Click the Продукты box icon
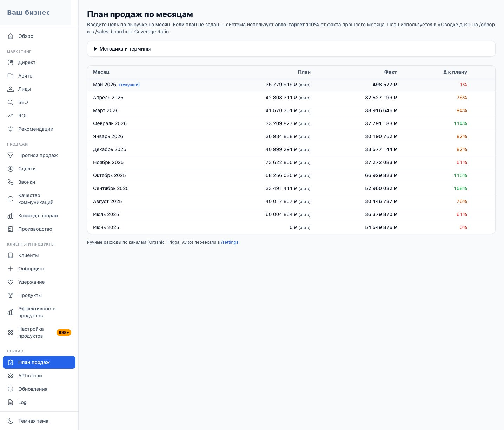 click(x=11, y=295)
